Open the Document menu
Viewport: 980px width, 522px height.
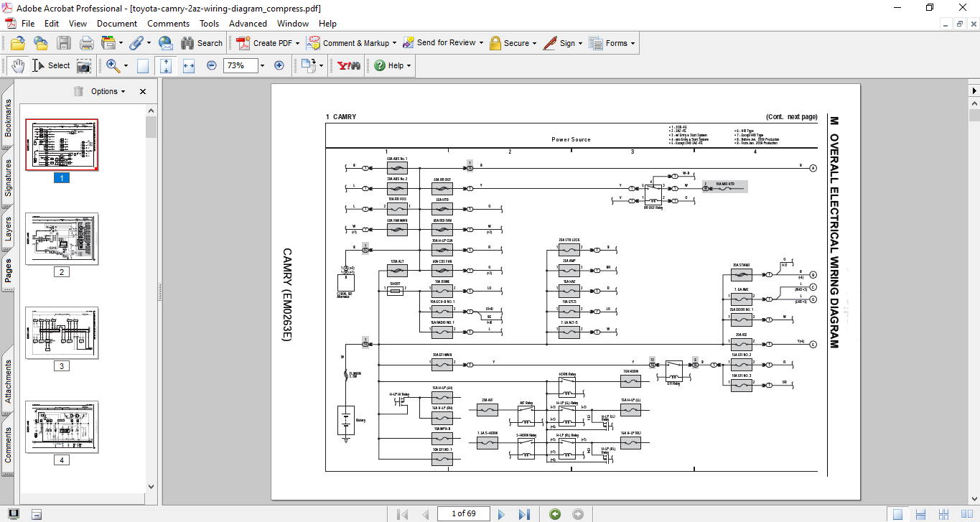pos(117,24)
